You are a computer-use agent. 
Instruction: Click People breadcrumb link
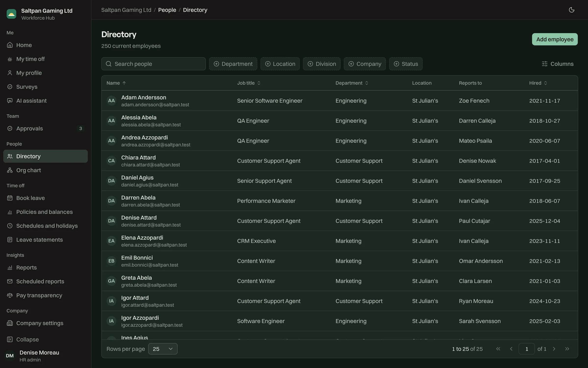[167, 10]
